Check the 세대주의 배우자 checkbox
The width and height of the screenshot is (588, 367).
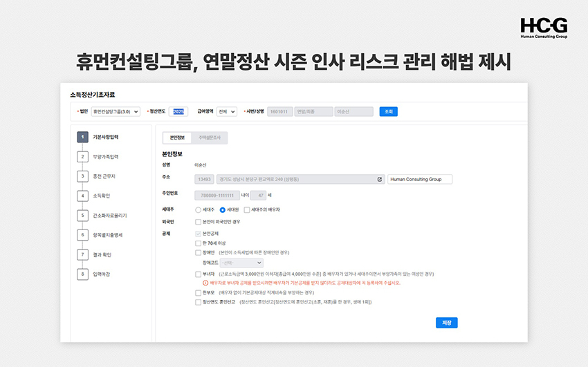pos(247,209)
